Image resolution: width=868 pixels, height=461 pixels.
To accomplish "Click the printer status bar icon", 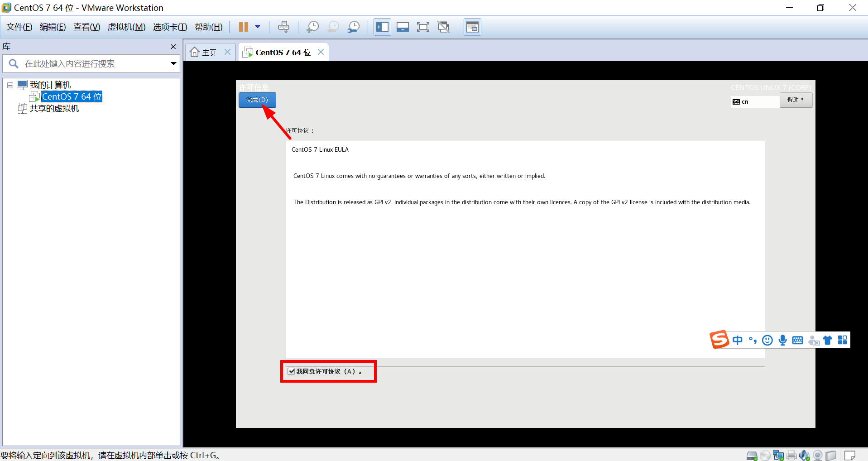I will point(791,456).
